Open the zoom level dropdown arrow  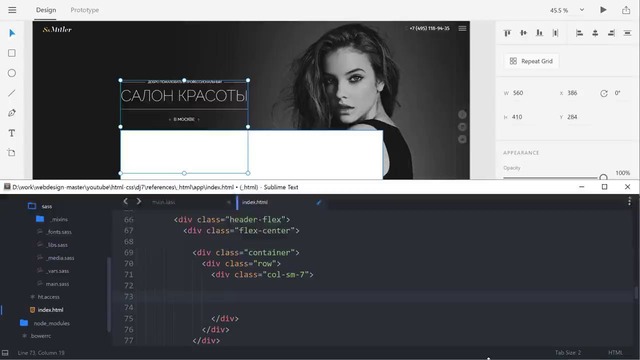click(582, 10)
